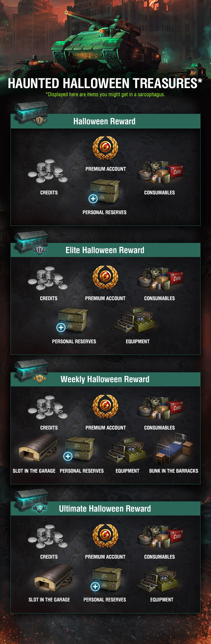Image resolution: width=211 pixels, height=644 pixels.
Task: Click the Credits coins in Halloween Reward
Action: 47,171
